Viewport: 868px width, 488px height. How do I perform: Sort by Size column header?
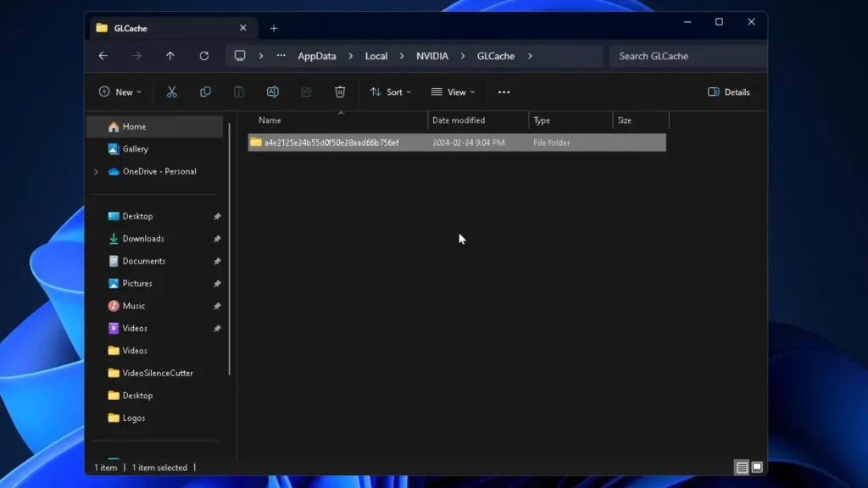tap(625, 120)
